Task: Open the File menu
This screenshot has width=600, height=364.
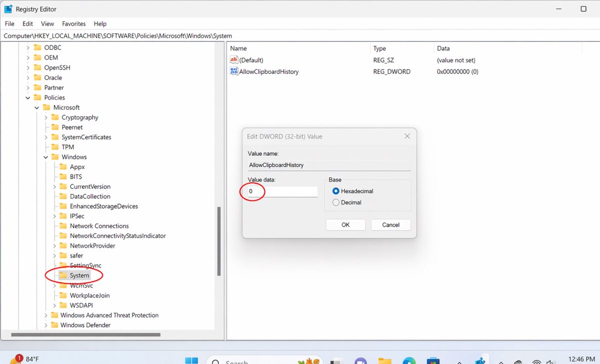Action: point(9,23)
